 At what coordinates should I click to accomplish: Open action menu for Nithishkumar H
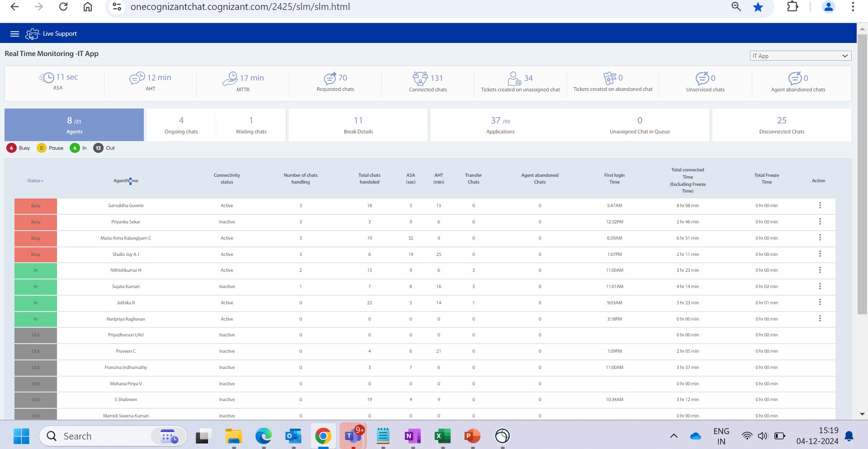820,270
